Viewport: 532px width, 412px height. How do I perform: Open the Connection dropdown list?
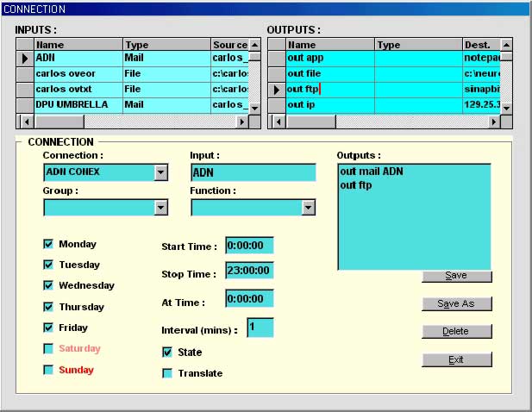pos(160,172)
